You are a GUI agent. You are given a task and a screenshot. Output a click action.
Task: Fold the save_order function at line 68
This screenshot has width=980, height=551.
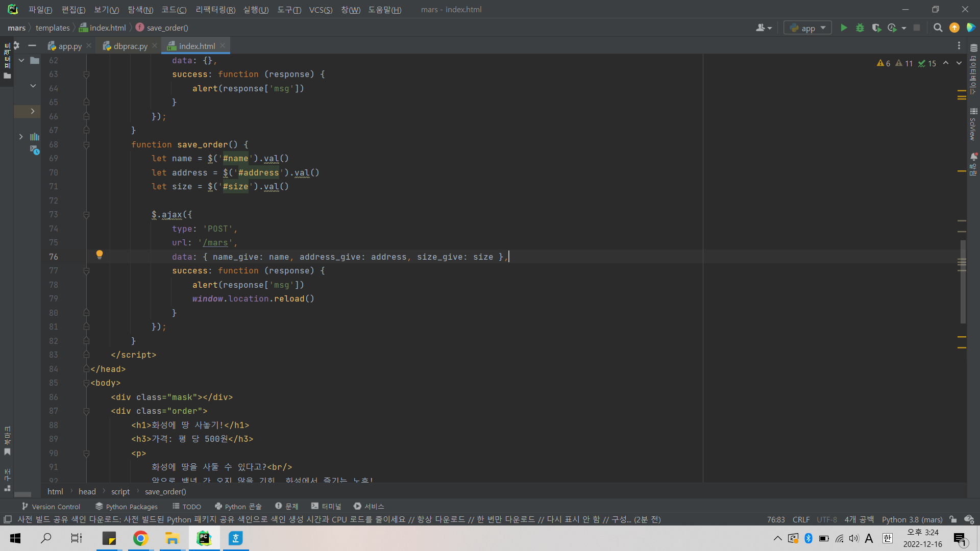pyautogui.click(x=86, y=145)
